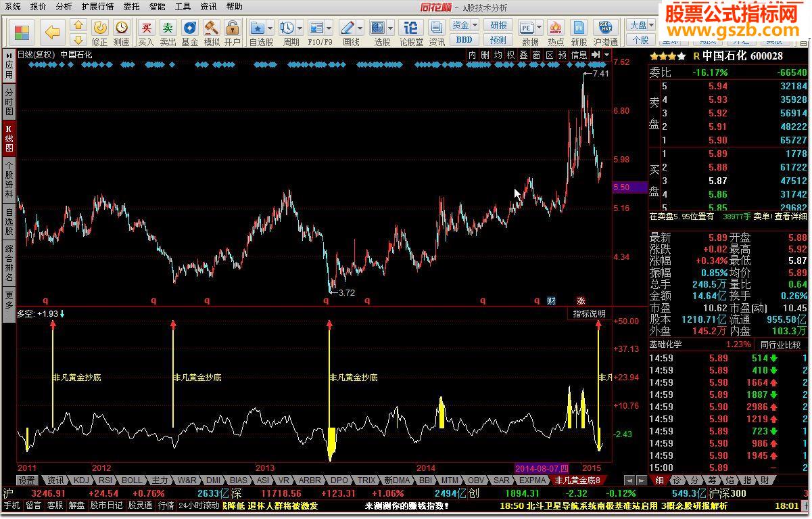812x519 pixels.
Task: Open the 指标说明 indicator description button
Action: (x=590, y=314)
